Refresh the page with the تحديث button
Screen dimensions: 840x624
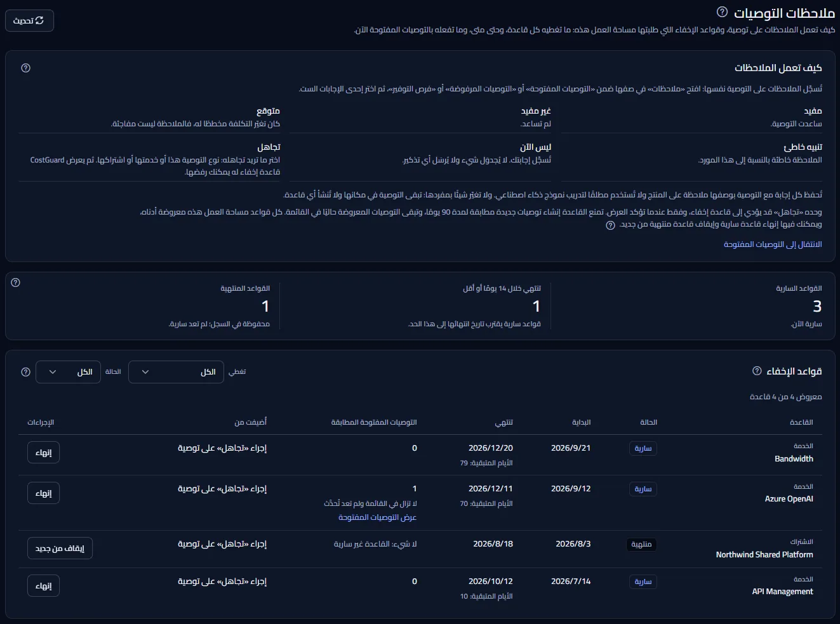pos(29,21)
